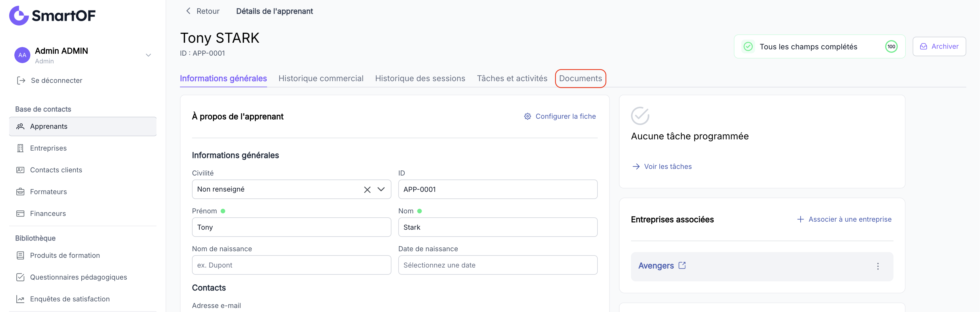Click the Entreprises building icon
Image resolution: width=980 pixels, height=312 pixels.
click(21, 148)
